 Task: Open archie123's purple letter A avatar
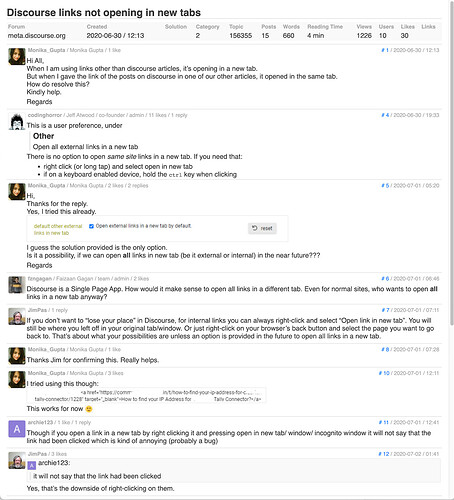[17, 429]
